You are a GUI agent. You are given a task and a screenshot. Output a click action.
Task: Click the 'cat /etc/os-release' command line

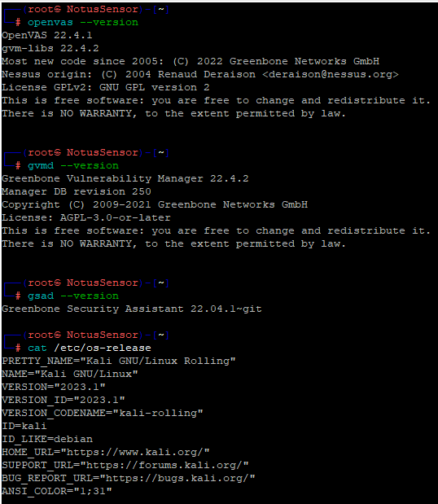click(90, 348)
